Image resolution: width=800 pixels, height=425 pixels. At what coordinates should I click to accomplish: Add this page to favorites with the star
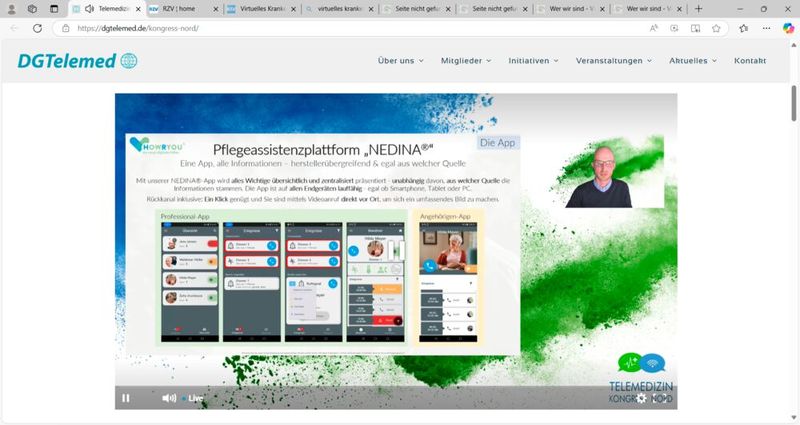click(x=716, y=29)
